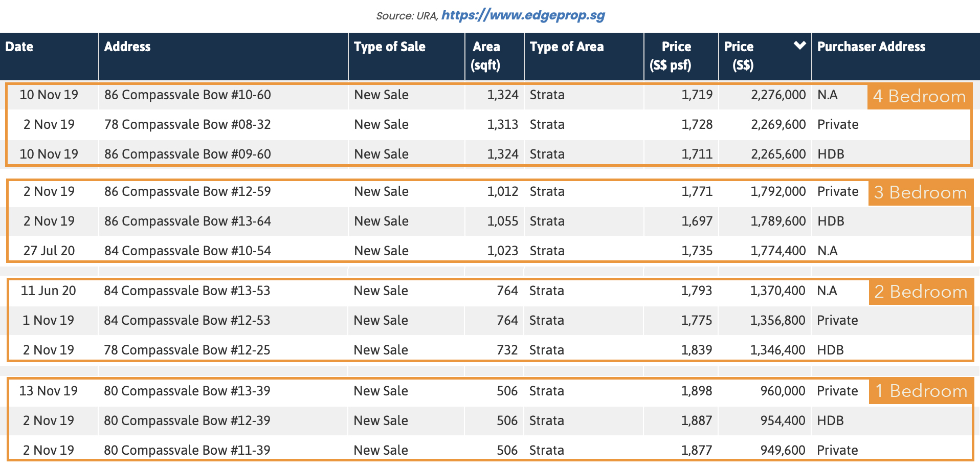Image resolution: width=980 pixels, height=466 pixels.
Task: Click the area value 732
Action: [507, 350]
